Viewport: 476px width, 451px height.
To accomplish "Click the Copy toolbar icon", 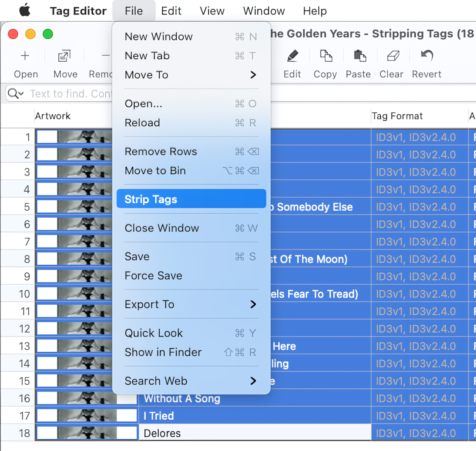I will tap(326, 56).
